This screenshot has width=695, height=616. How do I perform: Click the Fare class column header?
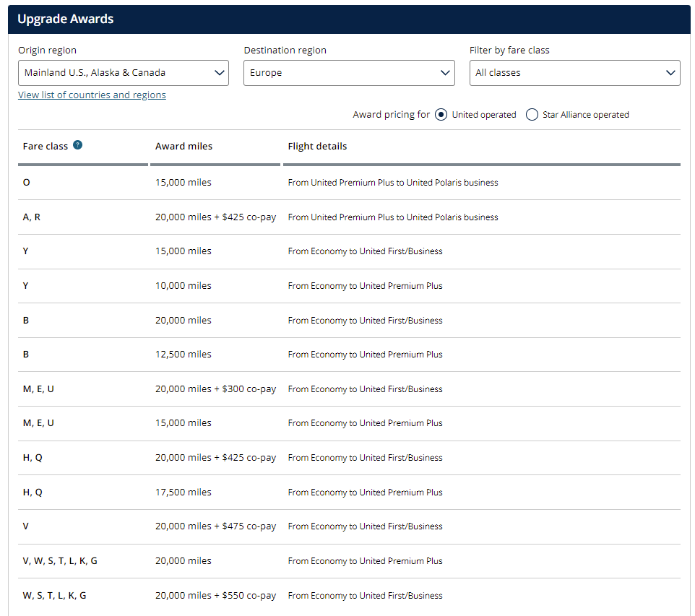[x=46, y=147]
